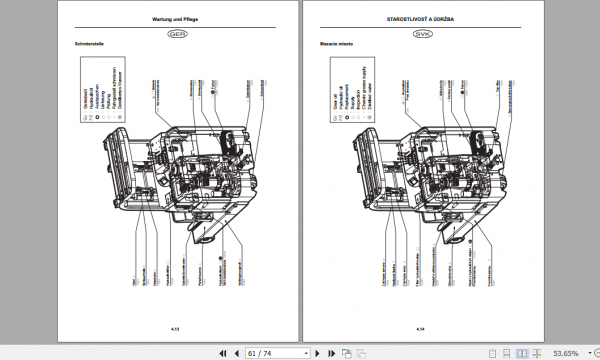The width and height of the screenshot is (600, 360).
Task: Go to the first page
Action: [x=223, y=353]
